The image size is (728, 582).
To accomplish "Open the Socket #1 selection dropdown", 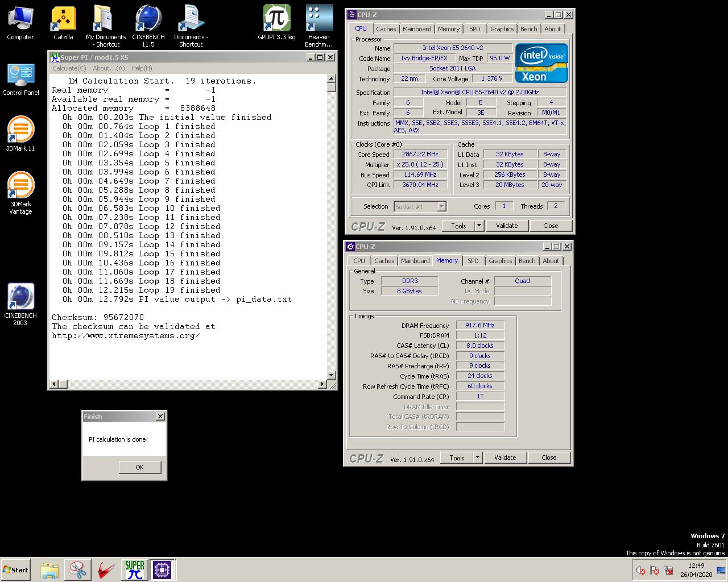I will click(x=420, y=207).
